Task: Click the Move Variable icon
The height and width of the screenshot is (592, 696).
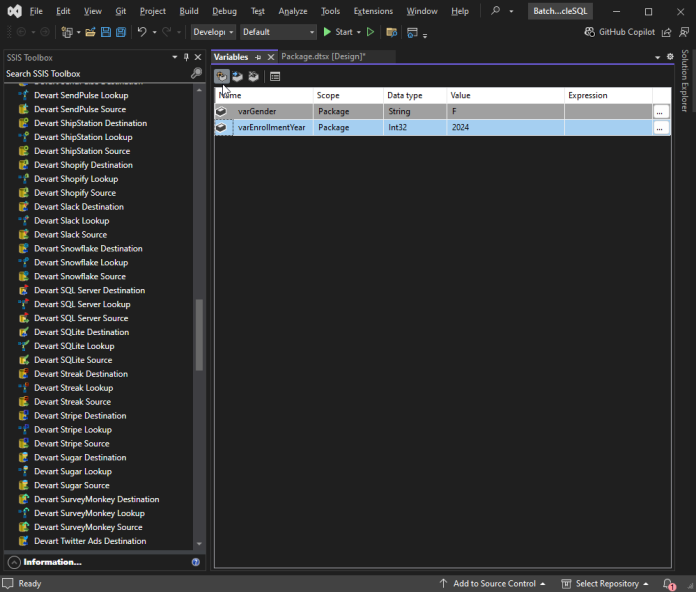Action: coord(237,76)
